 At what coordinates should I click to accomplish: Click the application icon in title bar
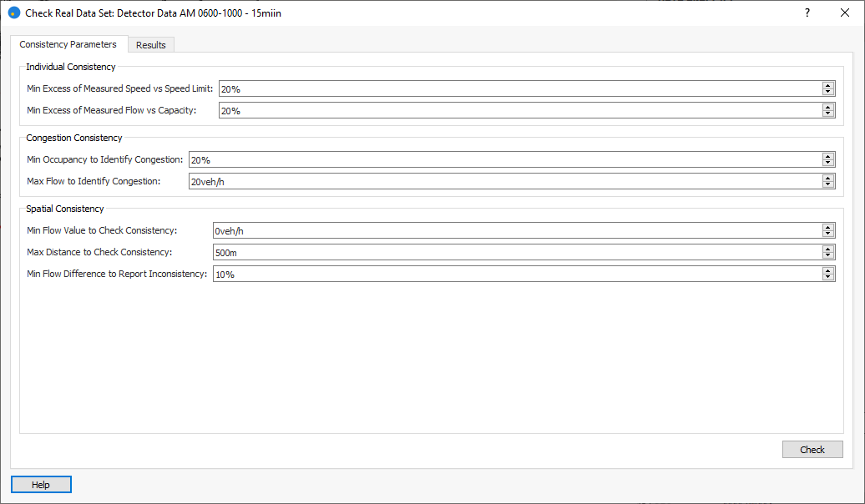14,13
